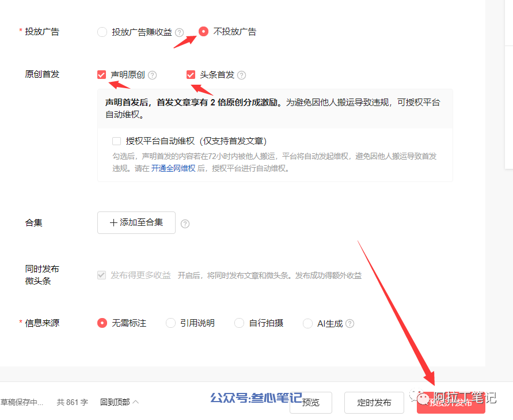Click 添加至合集 button
Image resolution: width=513 pixels, height=420 pixels.
pyautogui.click(x=136, y=222)
